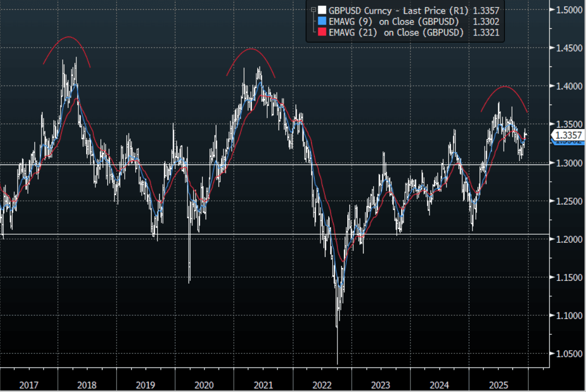Click the 2022 price low bar near 1.05

pyautogui.click(x=337, y=348)
